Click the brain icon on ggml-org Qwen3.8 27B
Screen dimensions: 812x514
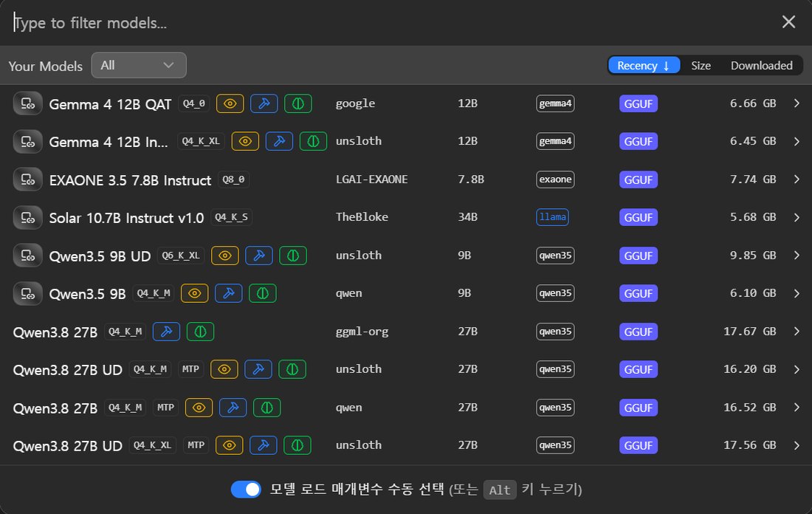[x=200, y=332]
